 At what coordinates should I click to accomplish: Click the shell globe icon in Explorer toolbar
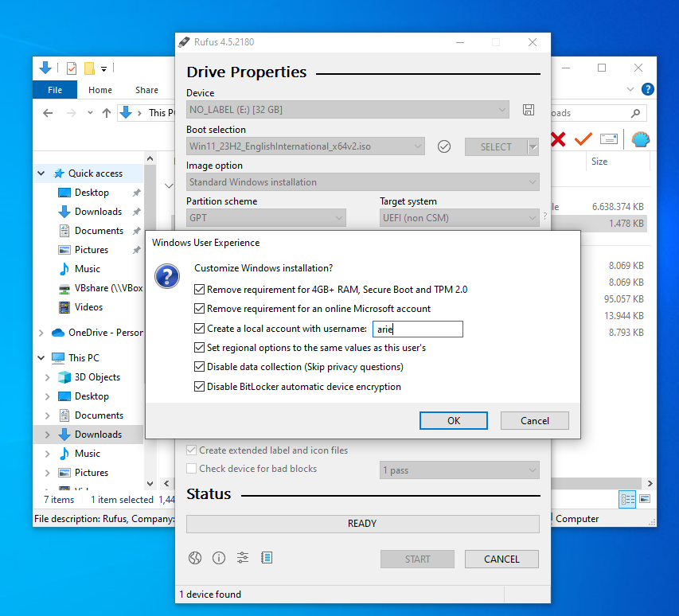click(x=640, y=139)
